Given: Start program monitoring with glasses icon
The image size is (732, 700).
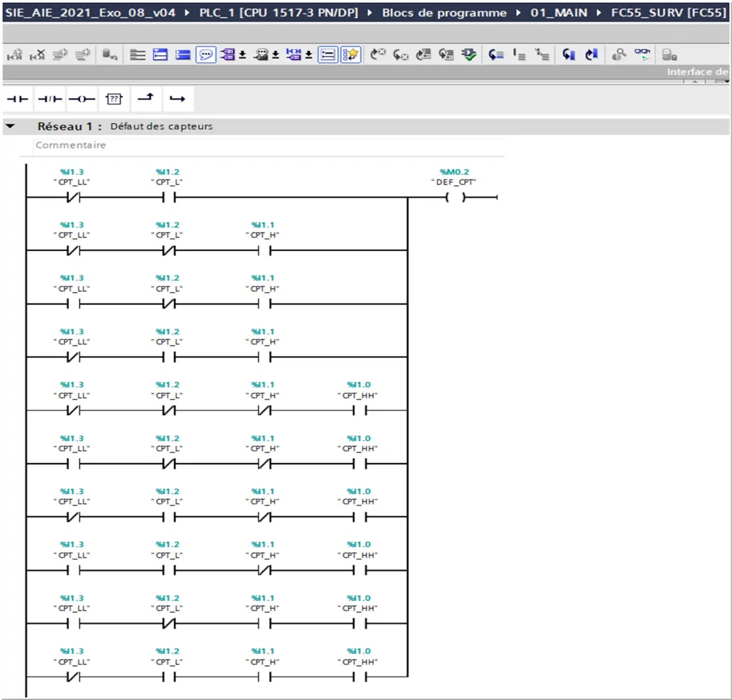Looking at the screenshot, I should tap(642, 54).
